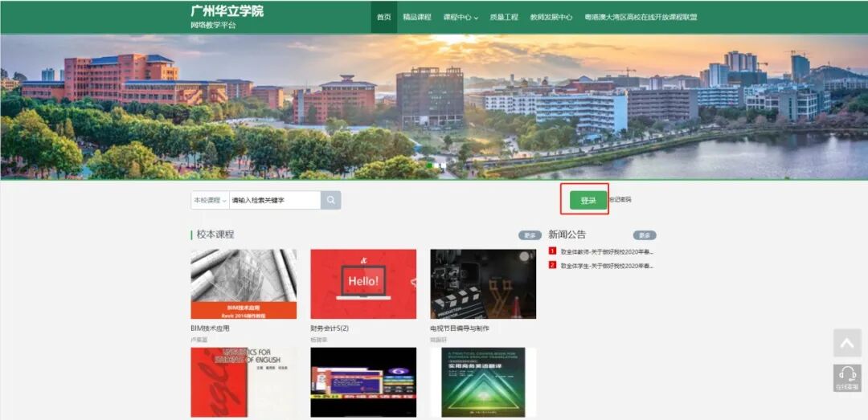Click 更多 beside 新闻公告 heading
The image size is (868, 420).
(x=645, y=235)
